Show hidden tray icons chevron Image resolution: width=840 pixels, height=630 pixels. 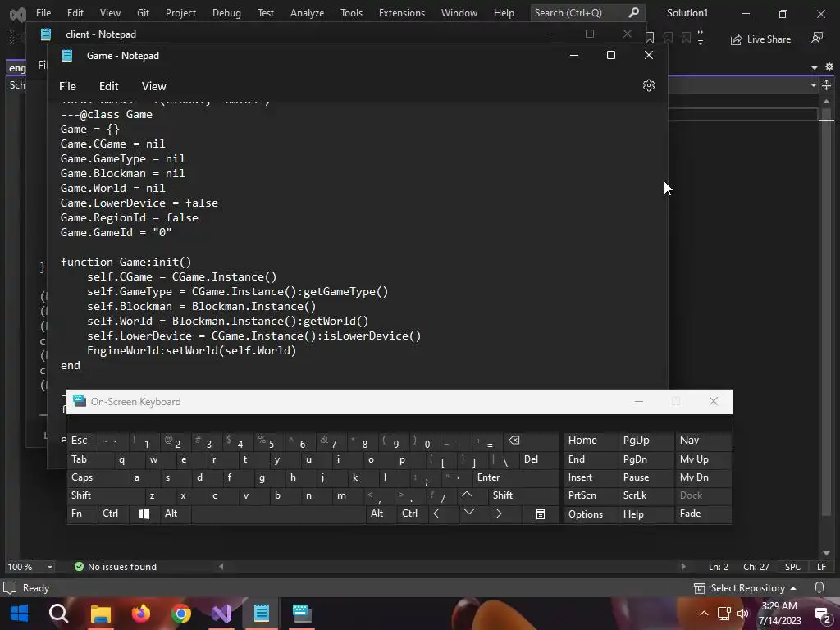pos(704,614)
